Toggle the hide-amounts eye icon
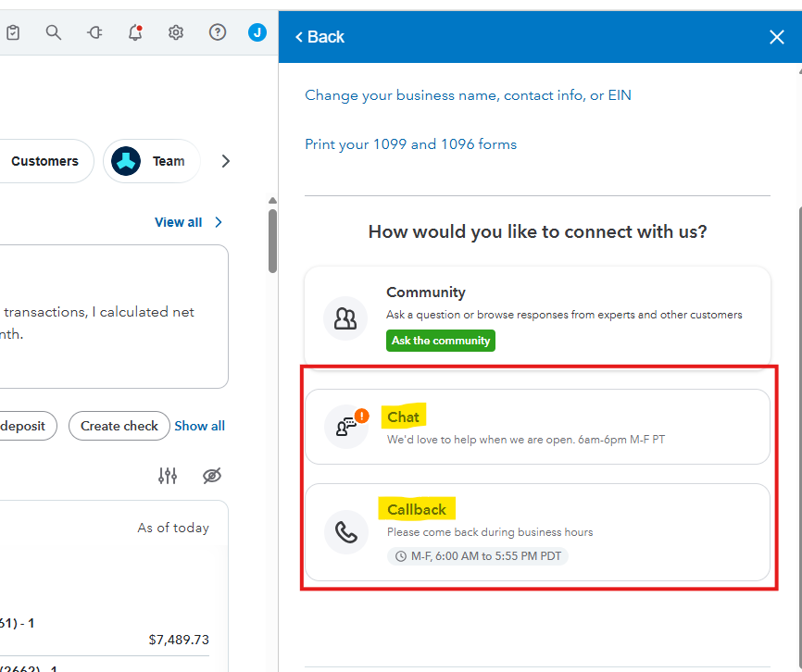 pos(212,476)
